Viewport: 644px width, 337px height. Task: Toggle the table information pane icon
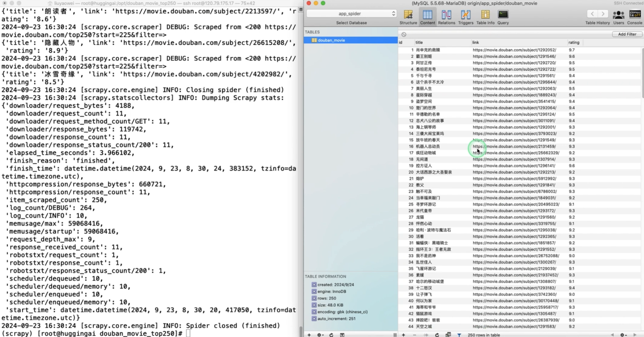pos(342,334)
